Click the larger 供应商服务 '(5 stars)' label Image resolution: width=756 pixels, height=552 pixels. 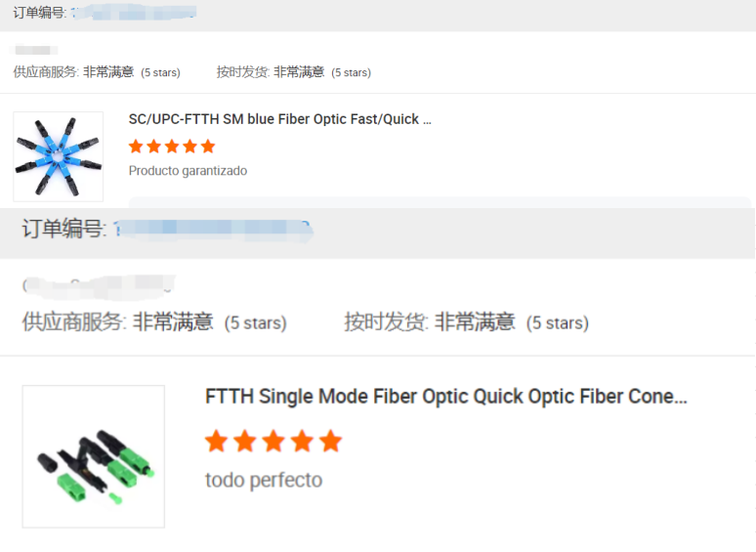tap(255, 322)
